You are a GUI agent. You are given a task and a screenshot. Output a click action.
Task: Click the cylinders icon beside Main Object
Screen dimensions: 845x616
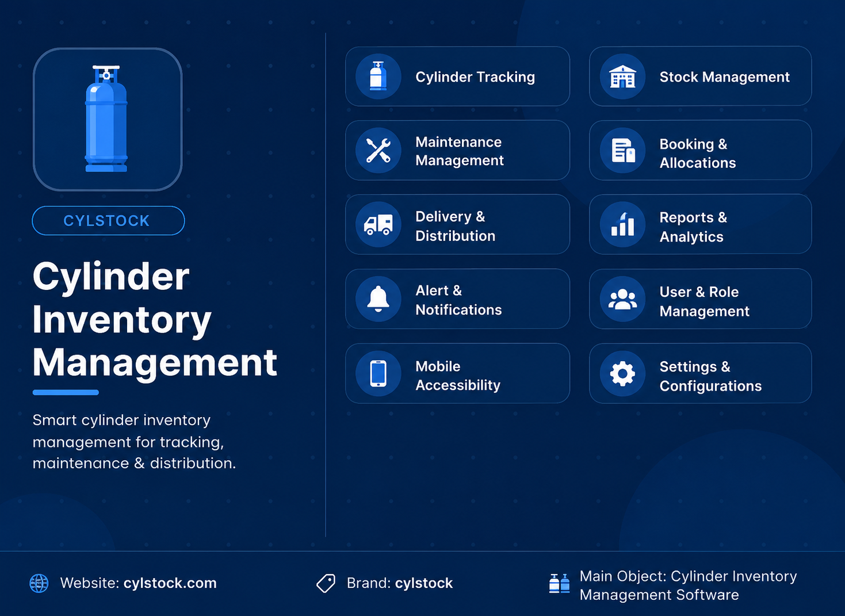point(559,583)
